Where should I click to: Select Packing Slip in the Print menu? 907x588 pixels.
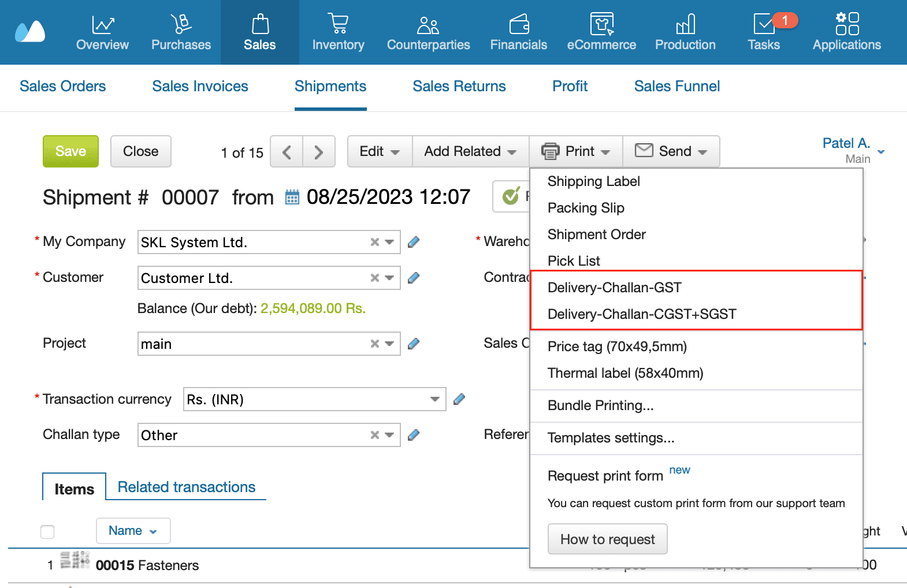pyautogui.click(x=586, y=208)
